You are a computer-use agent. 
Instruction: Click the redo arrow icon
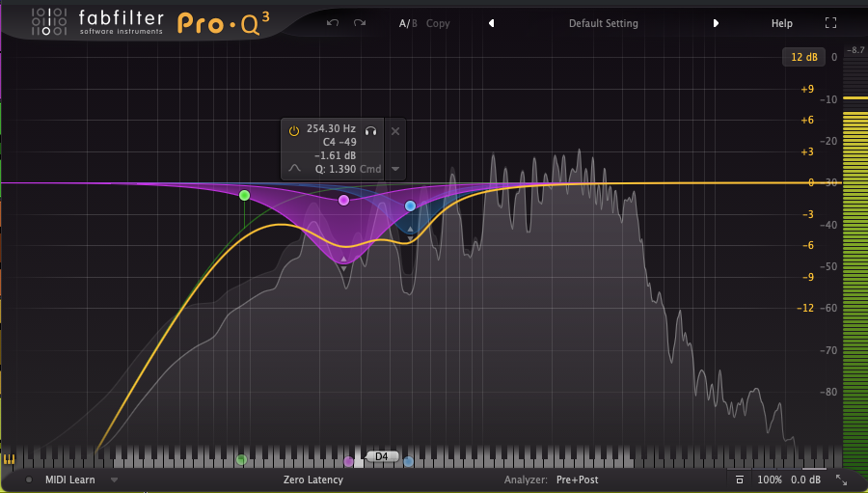click(x=360, y=23)
